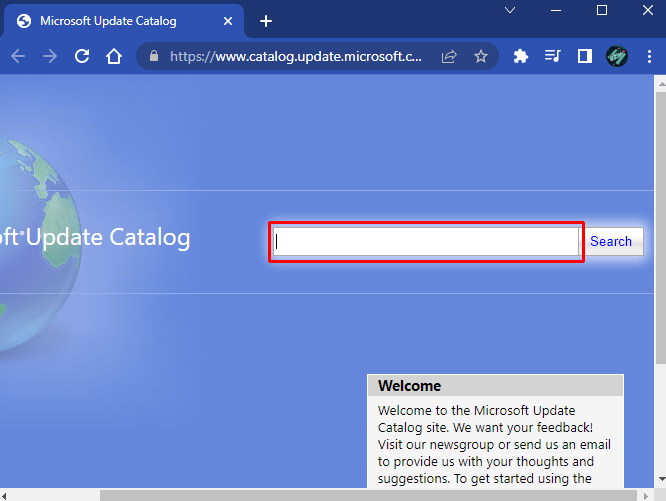Click the vertical scrollbar down arrow
This screenshot has height=501, width=666.
coord(661,479)
